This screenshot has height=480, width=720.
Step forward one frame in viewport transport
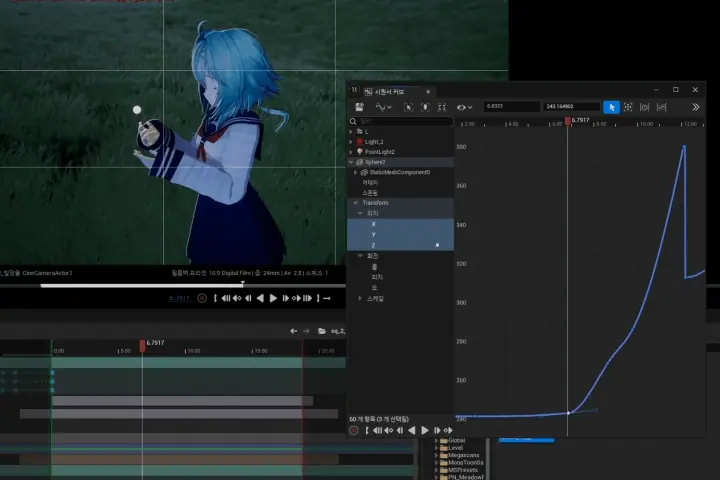285,298
